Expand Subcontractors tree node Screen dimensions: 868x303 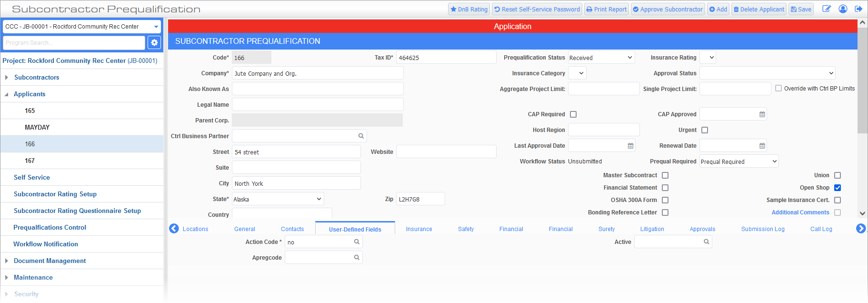point(7,77)
